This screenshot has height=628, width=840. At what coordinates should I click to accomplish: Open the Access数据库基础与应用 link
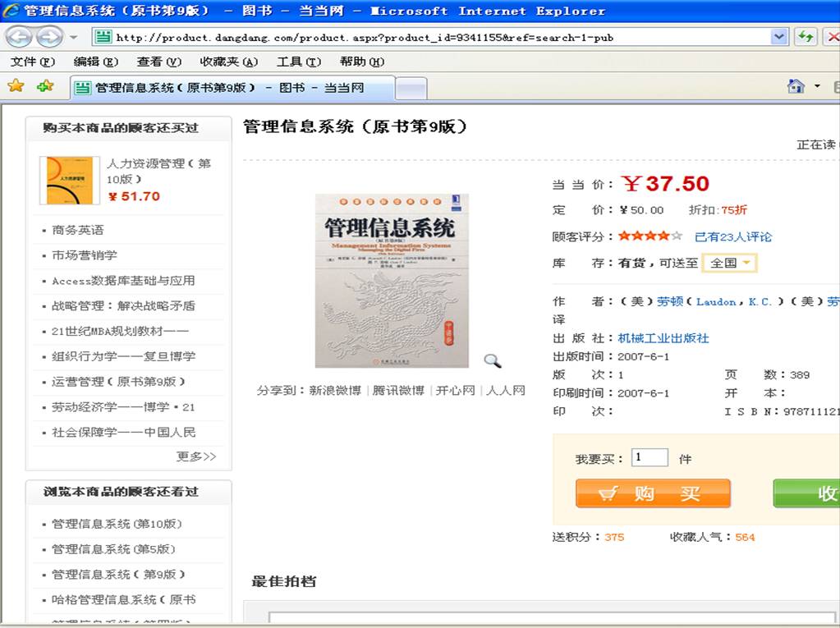(123, 281)
